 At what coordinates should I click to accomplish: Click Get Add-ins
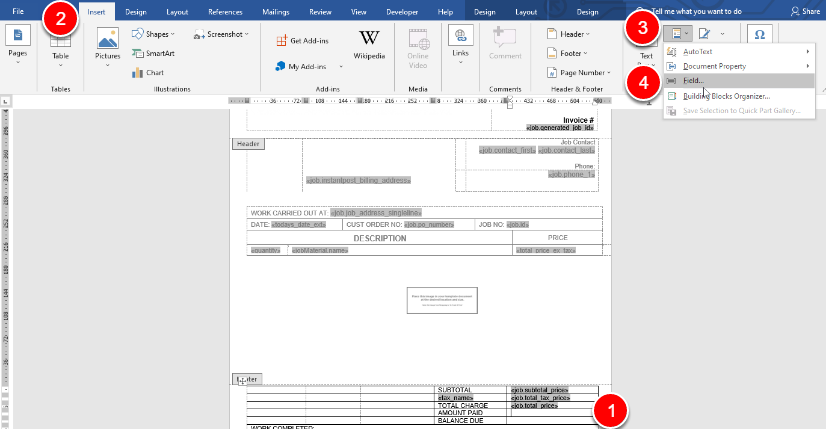click(302, 41)
